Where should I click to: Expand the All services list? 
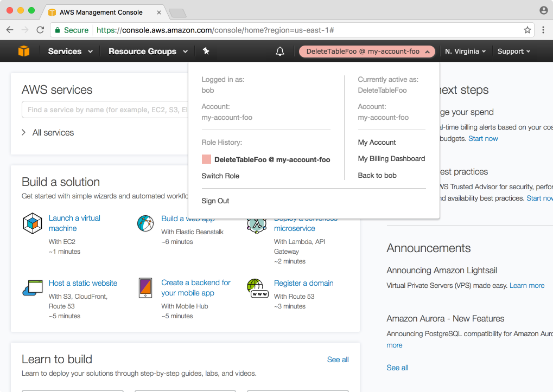[x=48, y=132]
